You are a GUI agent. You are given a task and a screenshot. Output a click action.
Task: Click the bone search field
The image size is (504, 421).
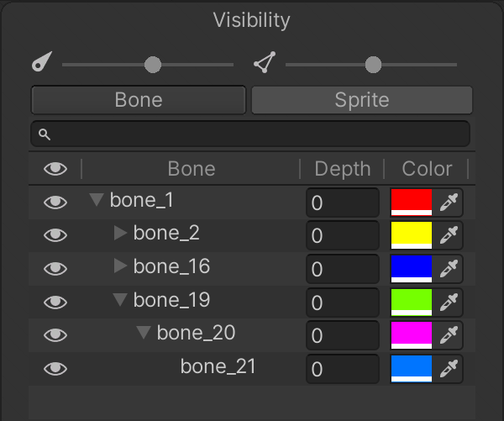tap(250, 134)
